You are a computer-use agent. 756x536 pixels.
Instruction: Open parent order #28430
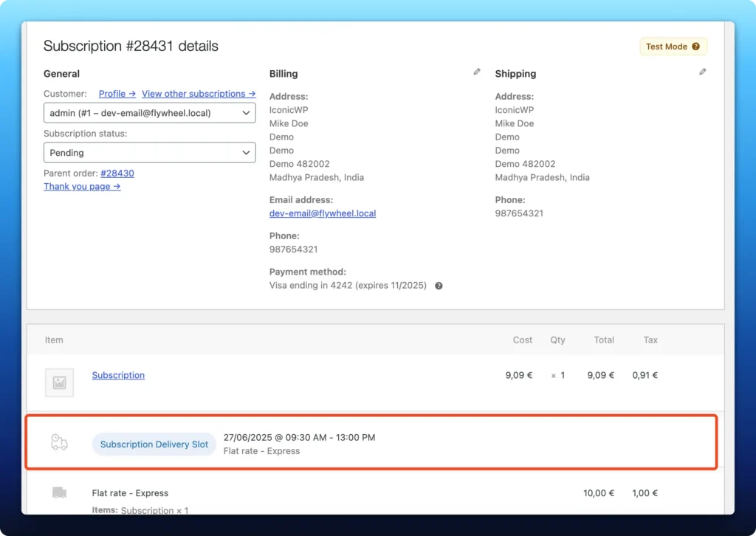point(117,173)
